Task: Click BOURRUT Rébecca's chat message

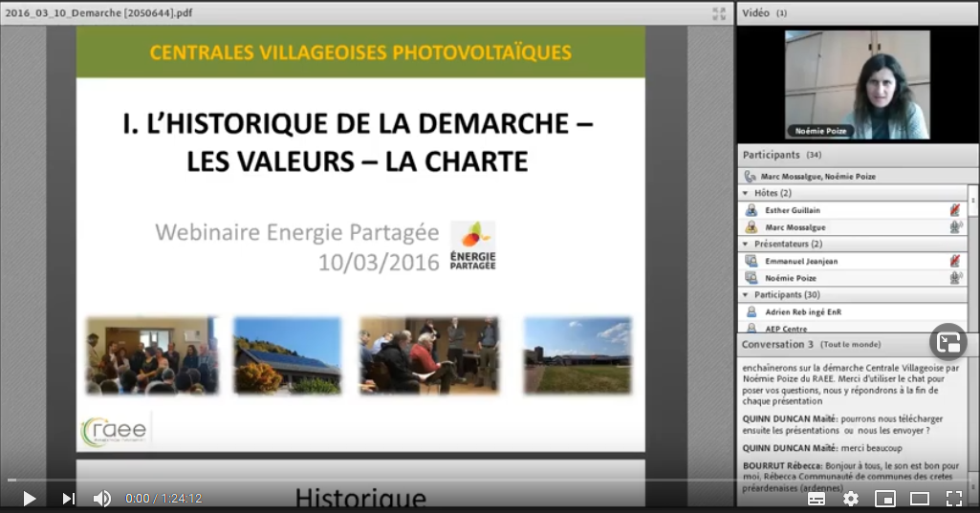Action: 851,477
